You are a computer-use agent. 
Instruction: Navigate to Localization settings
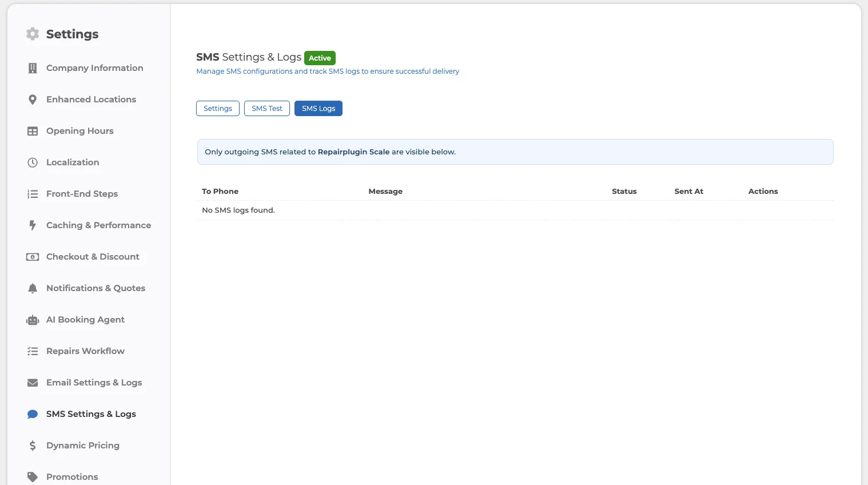pyautogui.click(x=73, y=162)
